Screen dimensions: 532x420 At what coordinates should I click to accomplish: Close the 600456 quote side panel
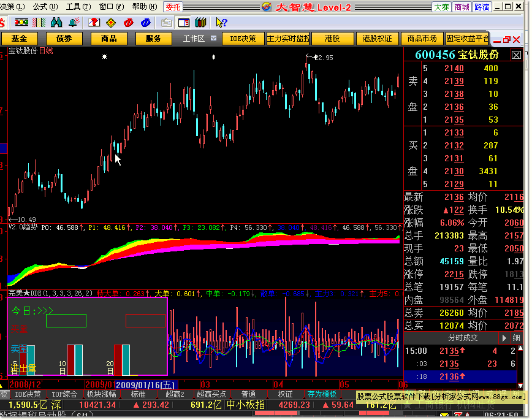(x=516, y=55)
